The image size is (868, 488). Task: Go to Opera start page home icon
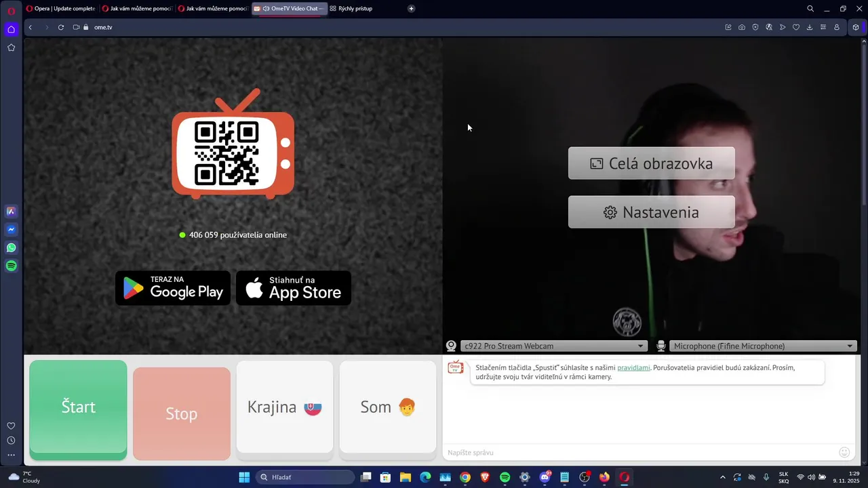[x=11, y=29]
